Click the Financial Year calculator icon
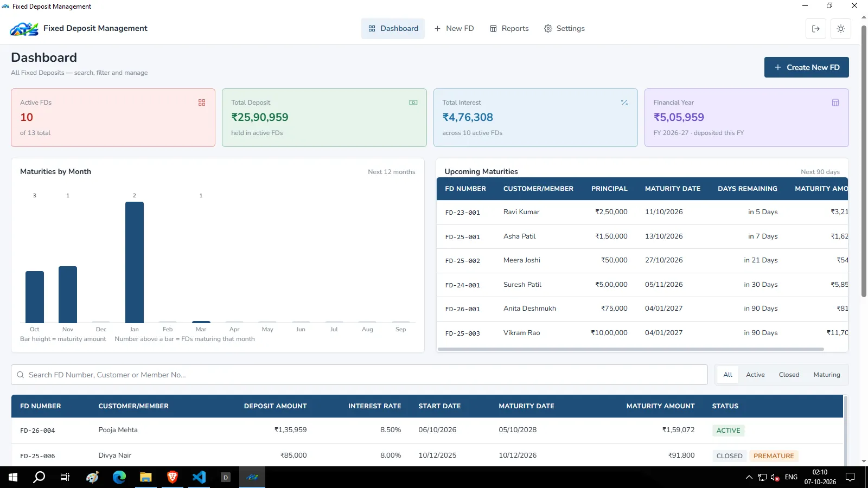The height and width of the screenshot is (488, 868). point(835,102)
